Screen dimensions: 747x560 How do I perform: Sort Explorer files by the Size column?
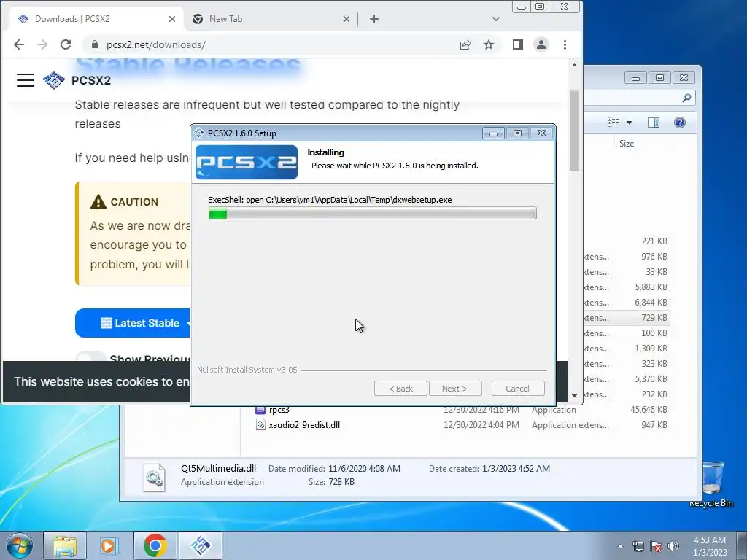point(627,144)
